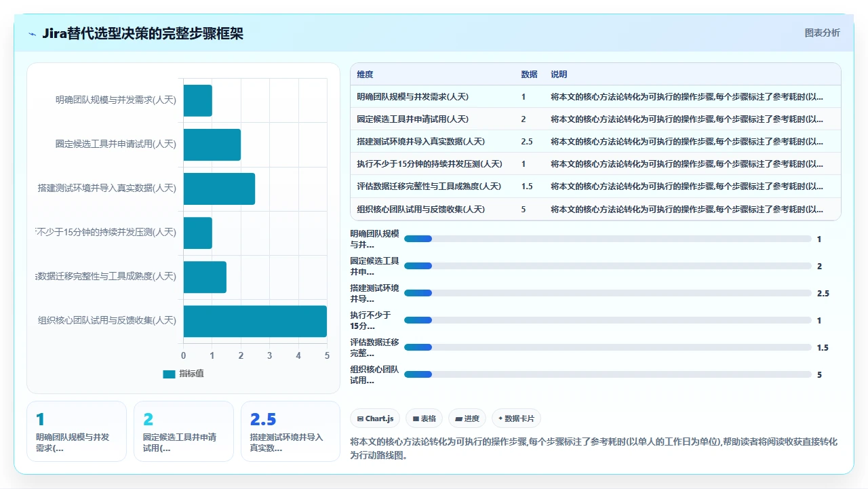Click the progress bar for 评估数据迁移完整…
The height and width of the screenshot is (489, 868).
point(608,347)
